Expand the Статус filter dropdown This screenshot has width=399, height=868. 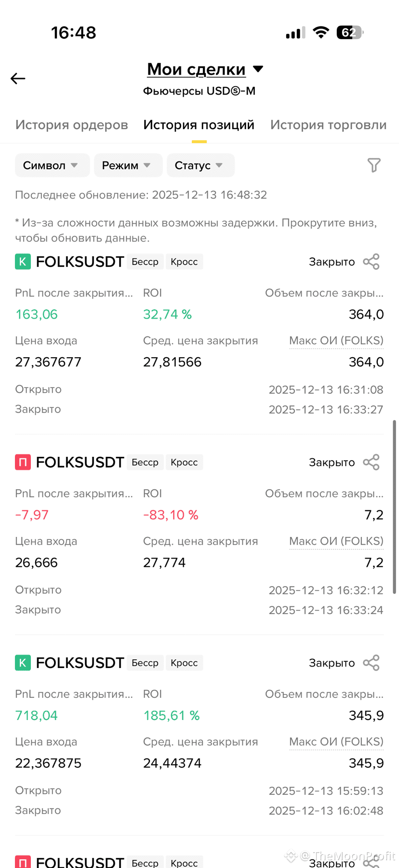tap(200, 165)
